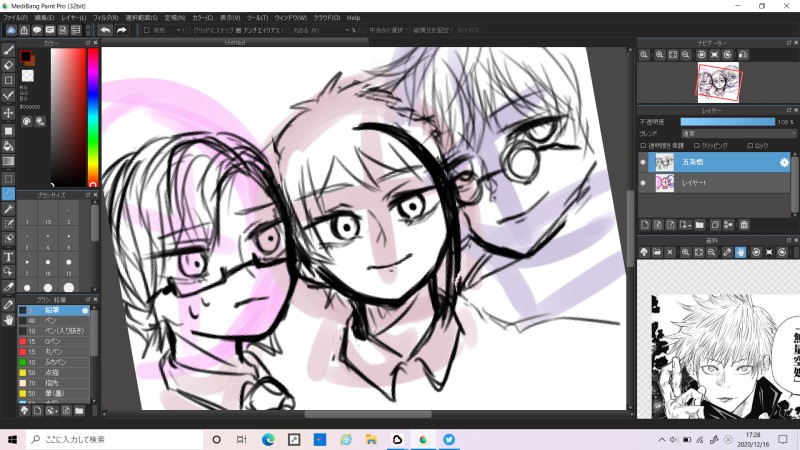The image size is (800, 450).
Task: Click the Windows search box on taskbar
Action: pyautogui.click(x=114, y=439)
